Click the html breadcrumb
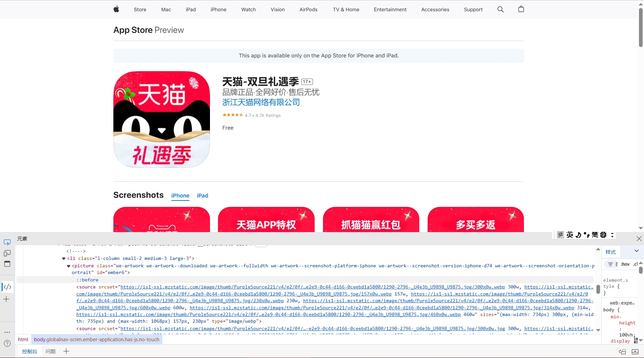This screenshot has height=358, width=644. (x=23, y=340)
